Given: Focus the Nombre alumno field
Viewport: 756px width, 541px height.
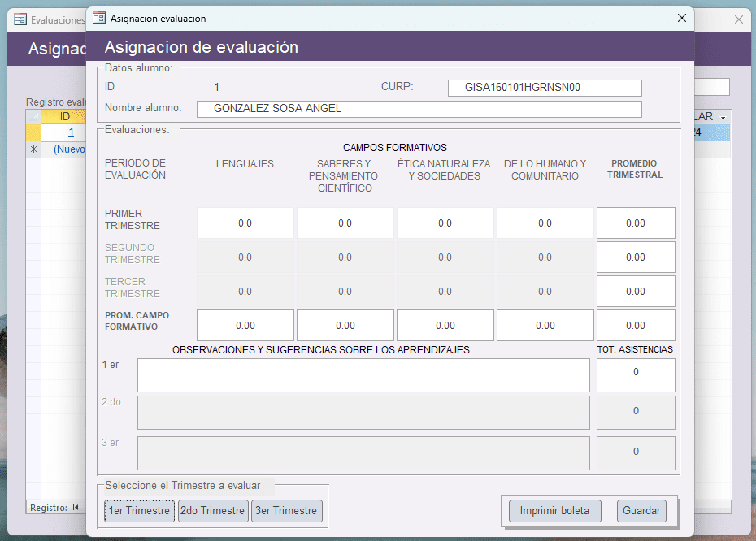Looking at the screenshot, I should [419, 109].
